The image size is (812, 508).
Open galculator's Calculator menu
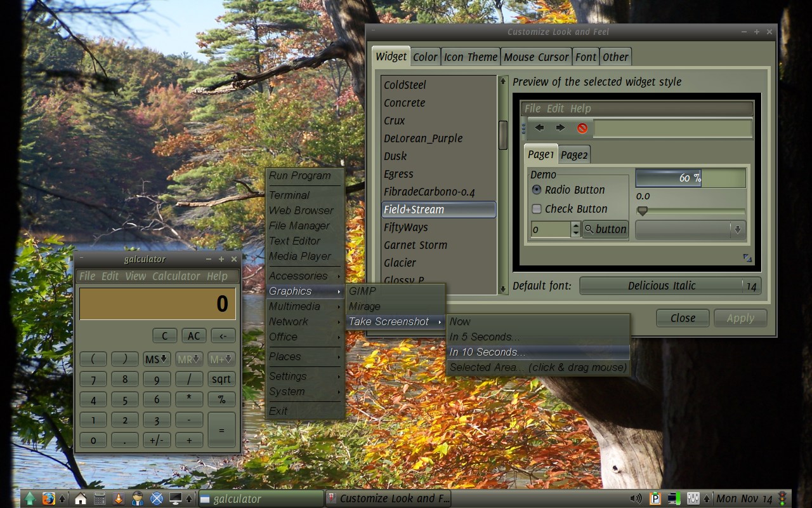point(176,276)
